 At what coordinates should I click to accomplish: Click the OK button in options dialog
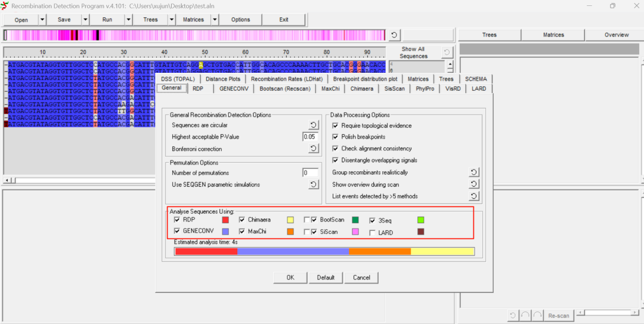click(290, 277)
